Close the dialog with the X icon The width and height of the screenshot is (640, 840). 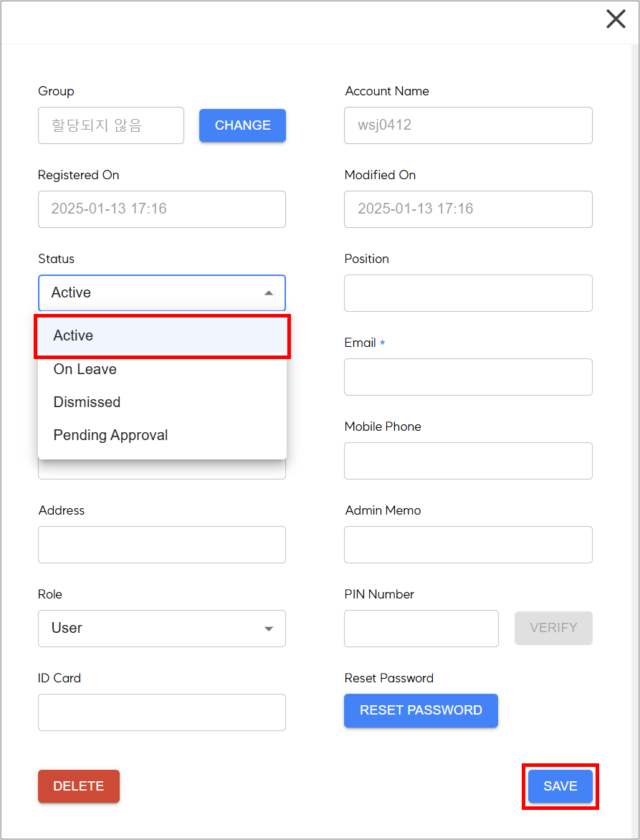coord(616,19)
